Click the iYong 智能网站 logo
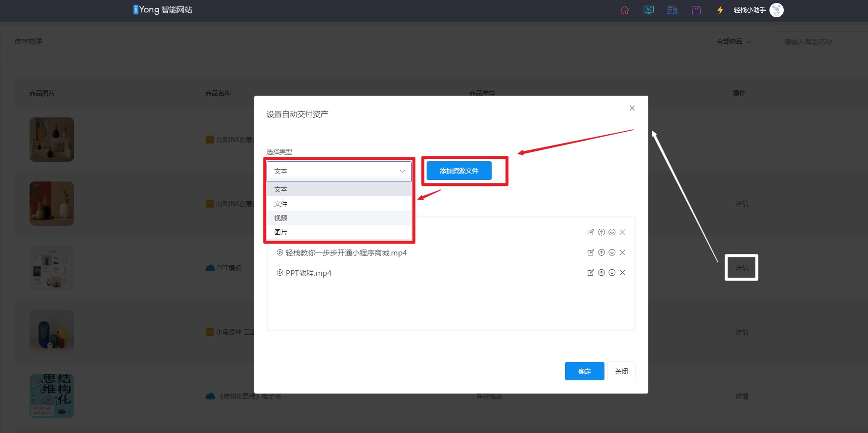 [163, 10]
